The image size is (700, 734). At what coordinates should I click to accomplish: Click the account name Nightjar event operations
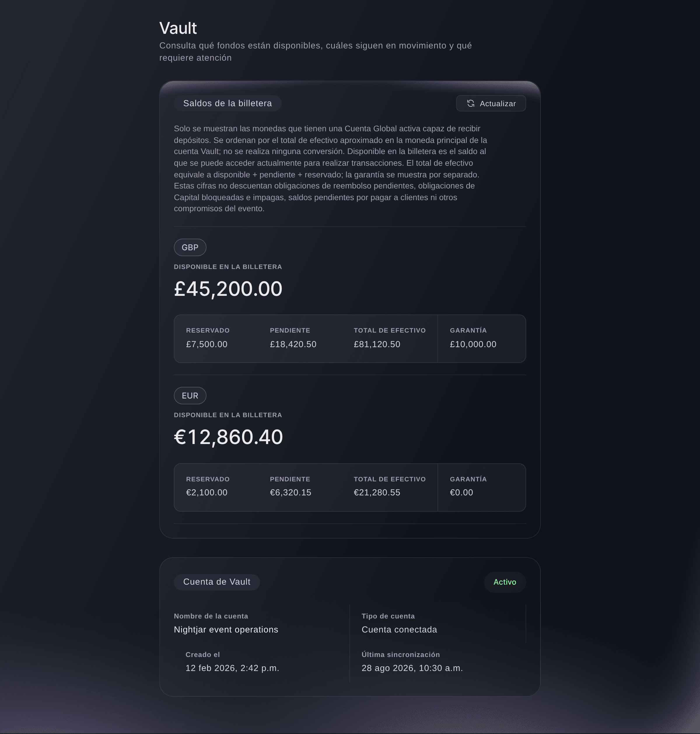tap(226, 630)
